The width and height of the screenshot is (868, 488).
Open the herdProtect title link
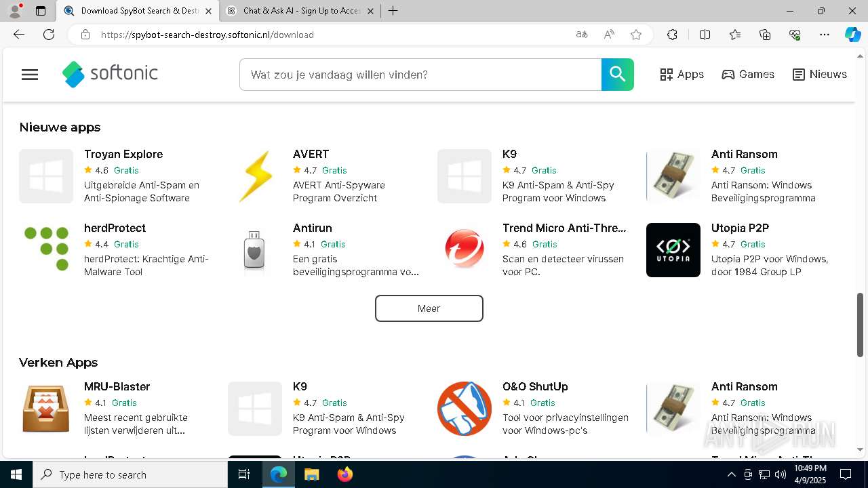pyautogui.click(x=115, y=228)
